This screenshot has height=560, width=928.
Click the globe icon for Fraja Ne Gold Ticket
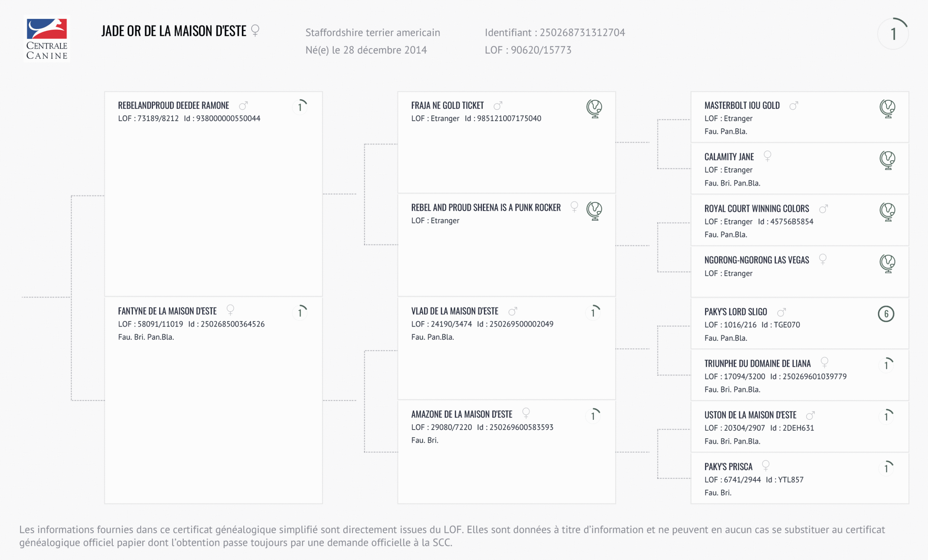pyautogui.click(x=594, y=108)
